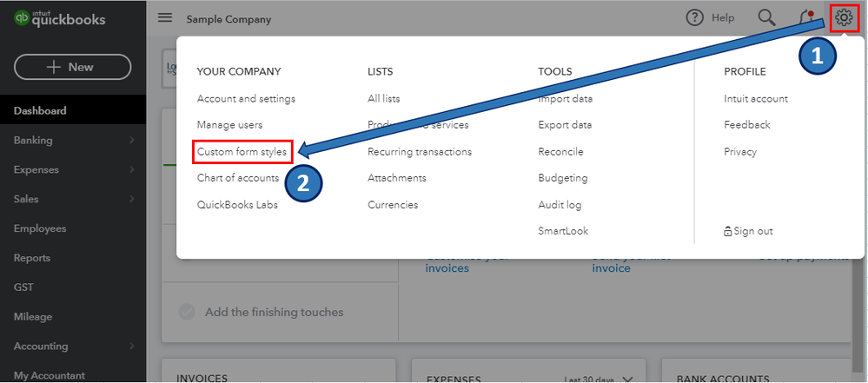Open Manage users option

[229, 125]
